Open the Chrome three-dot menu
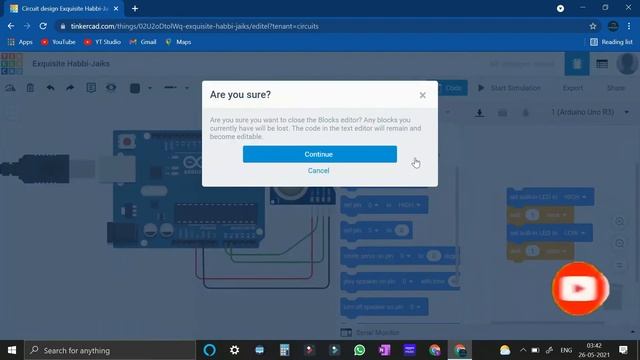Screen dimensions: 640x360 click(x=629, y=26)
